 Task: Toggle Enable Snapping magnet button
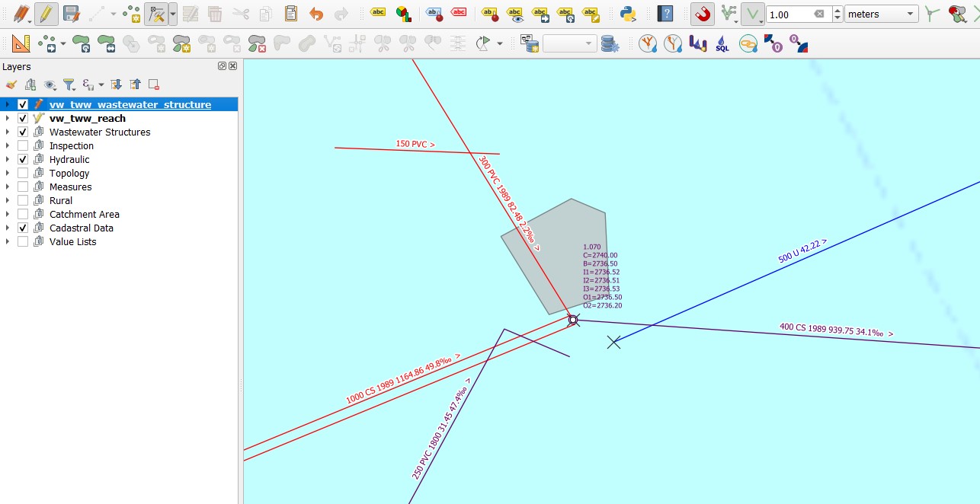(x=703, y=14)
